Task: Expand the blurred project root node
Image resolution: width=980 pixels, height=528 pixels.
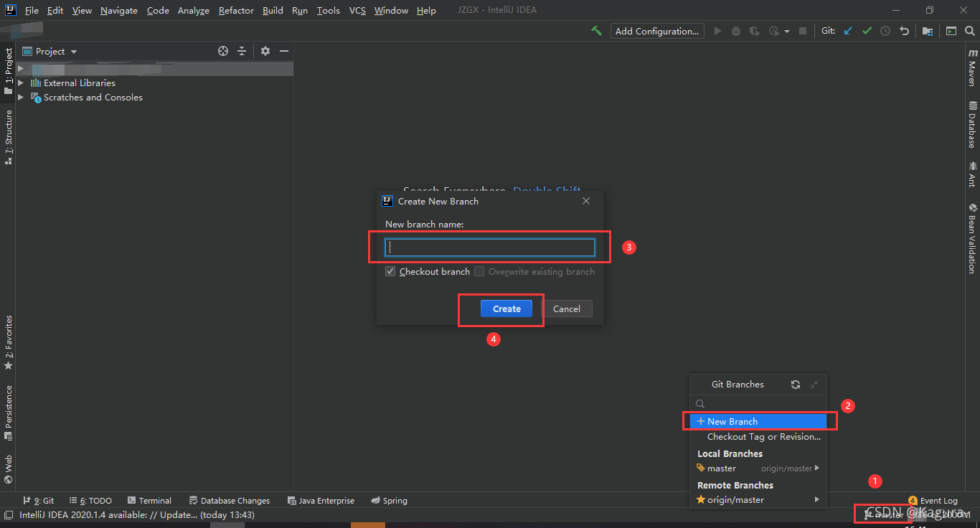Action: click(x=21, y=69)
